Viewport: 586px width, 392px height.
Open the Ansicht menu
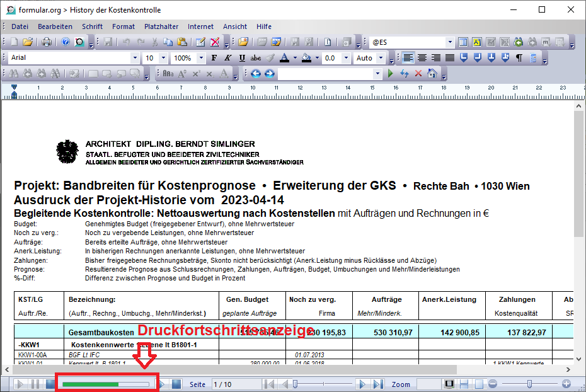click(x=234, y=26)
